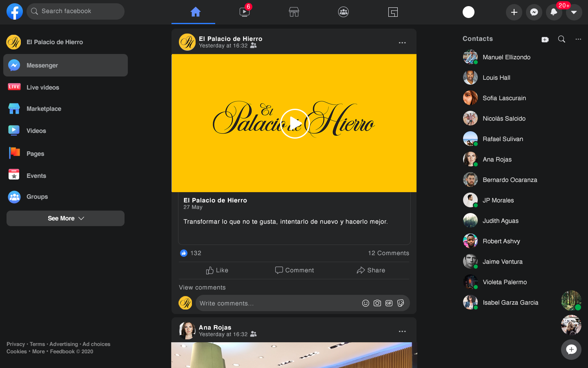This screenshot has height=368, width=588.
Task: Open the Groups tab in top bar
Action: (x=343, y=12)
